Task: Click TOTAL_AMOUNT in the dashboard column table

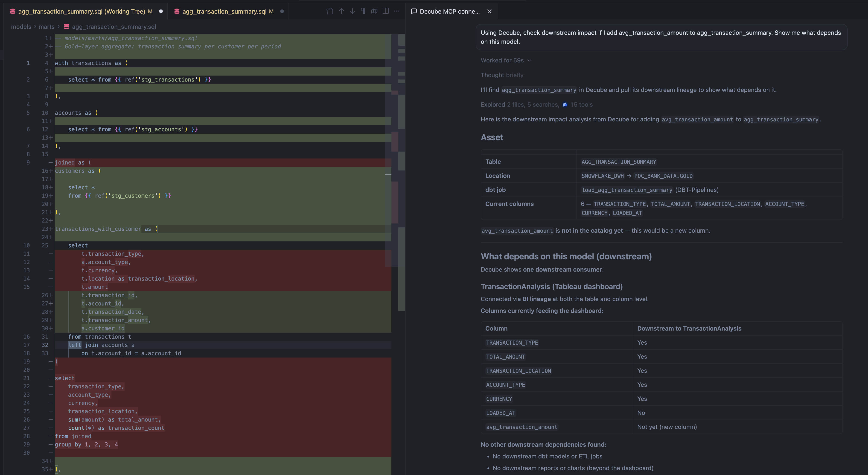Action: coord(505,357)
